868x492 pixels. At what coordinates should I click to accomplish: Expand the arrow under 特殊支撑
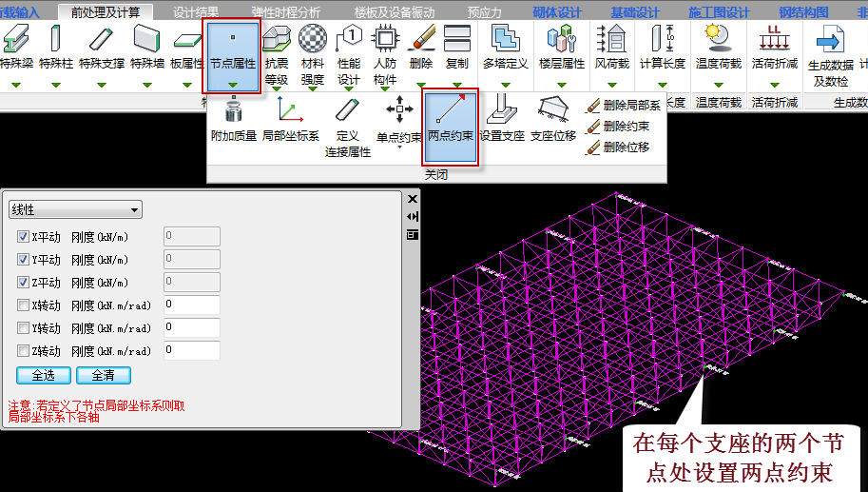click(x=102, y=85)
